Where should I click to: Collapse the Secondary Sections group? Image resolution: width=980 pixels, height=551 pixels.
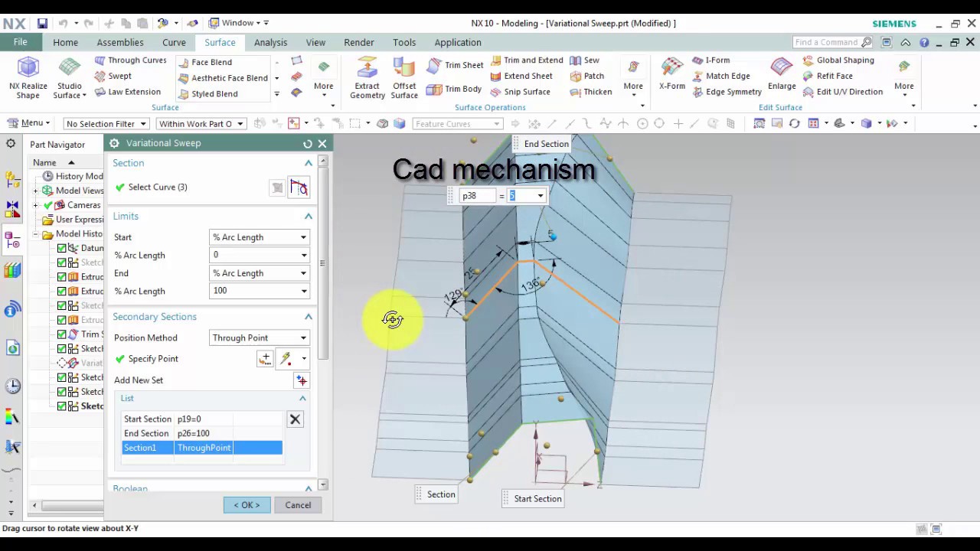pos(309,317)
